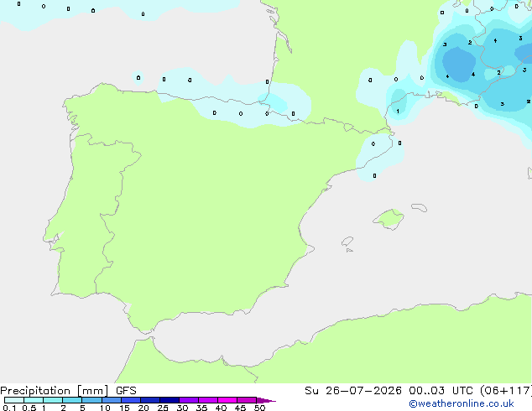Click the '45' legend scale label
Screen dimensions: 532x411
[x=240, y=408]
